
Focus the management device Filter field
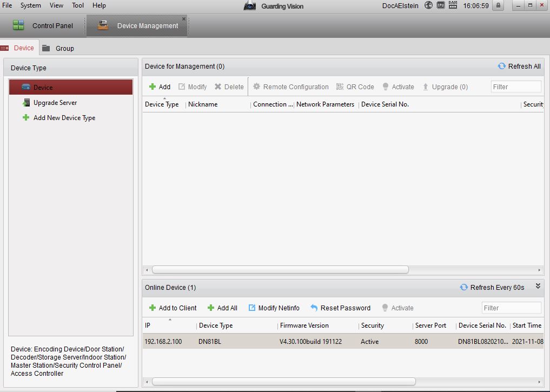pos(516,87)
